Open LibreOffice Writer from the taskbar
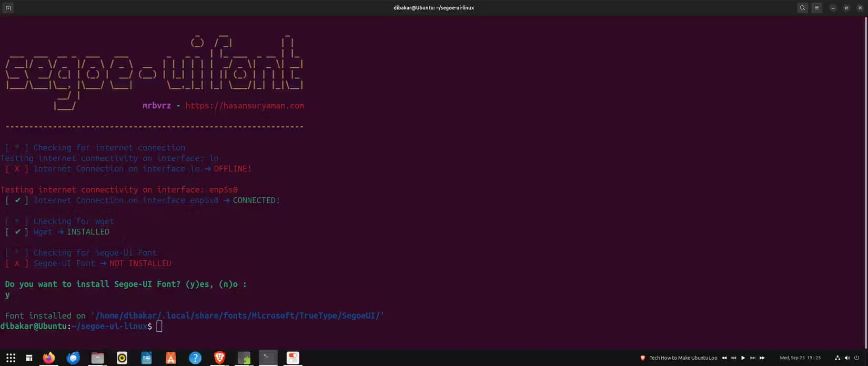Screen dimensions: 868x366 (146, 358)
